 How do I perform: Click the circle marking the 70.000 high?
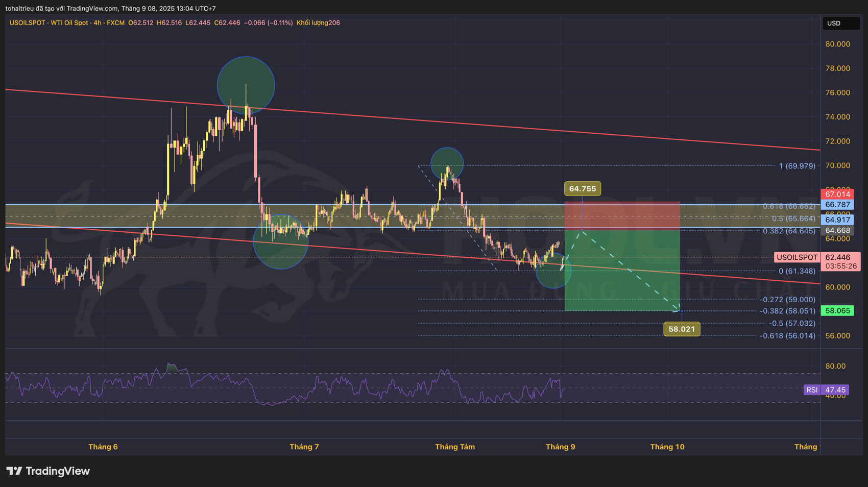[x=447, y=163]
